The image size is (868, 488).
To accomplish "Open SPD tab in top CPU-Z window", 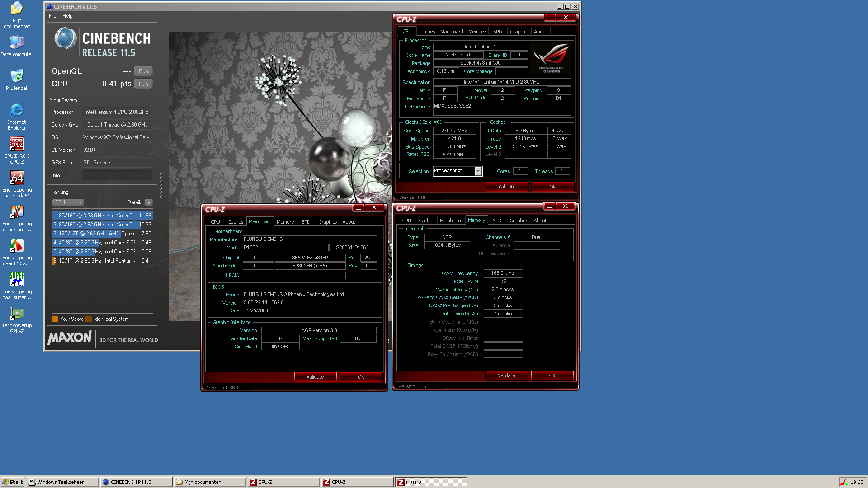I will coord(497,32).
